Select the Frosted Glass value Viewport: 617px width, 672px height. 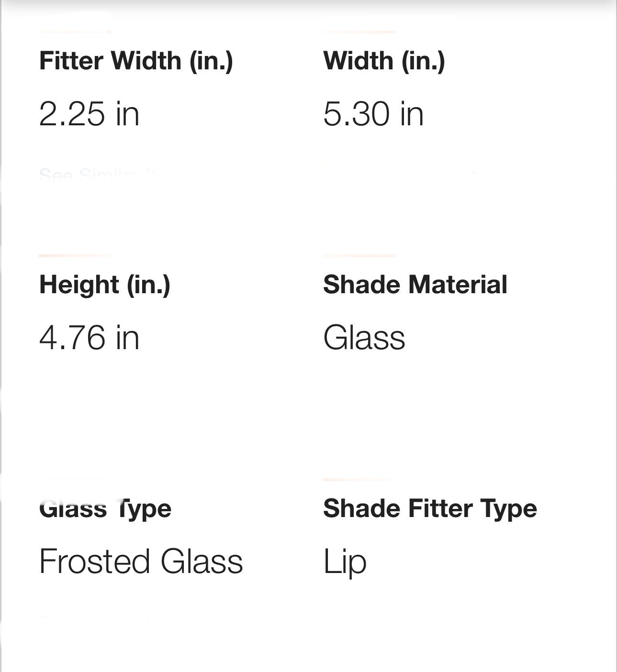tap(141, 562)
